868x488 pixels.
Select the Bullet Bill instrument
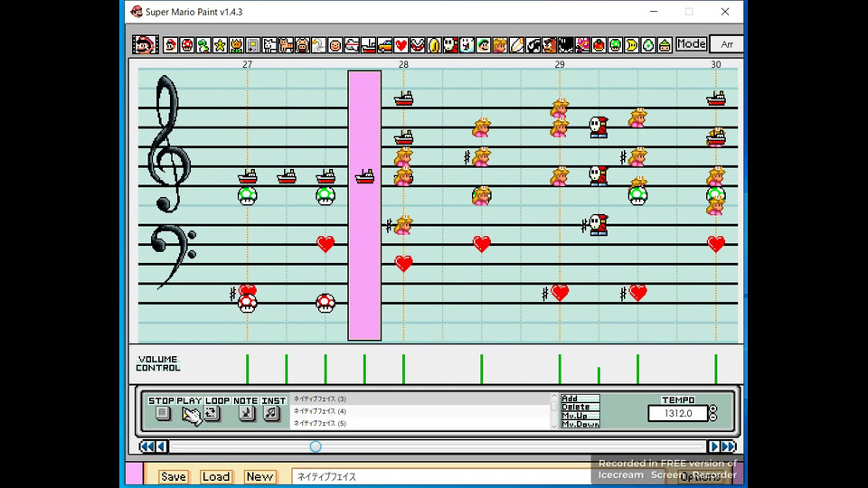point(533,45)
